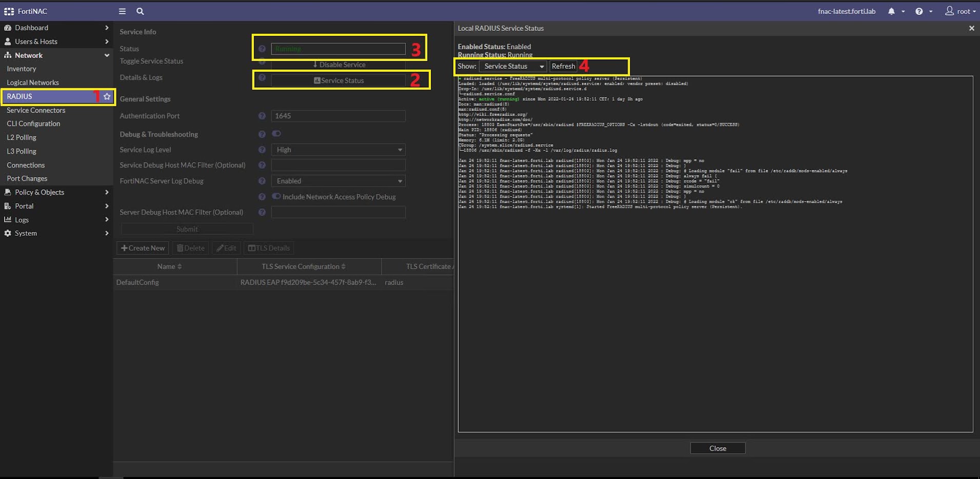
Task: Click the Delete button in table toolbar
Action: (190, 248)
